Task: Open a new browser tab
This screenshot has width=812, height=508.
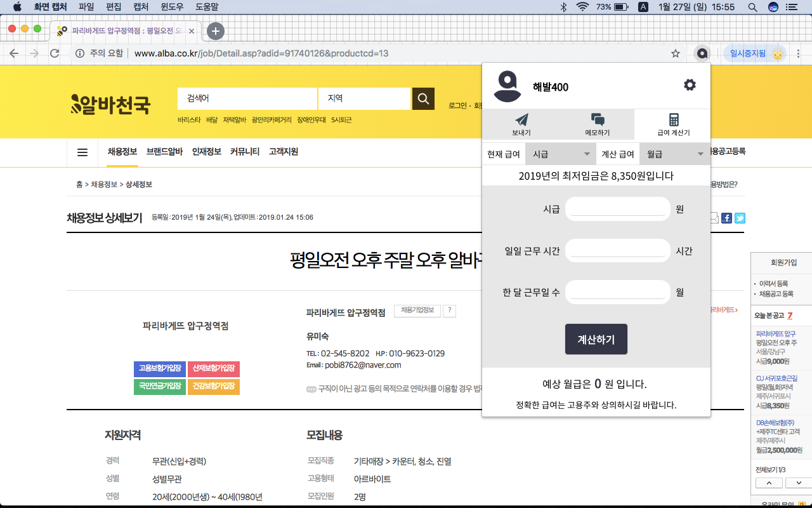Action: [216, 30]
